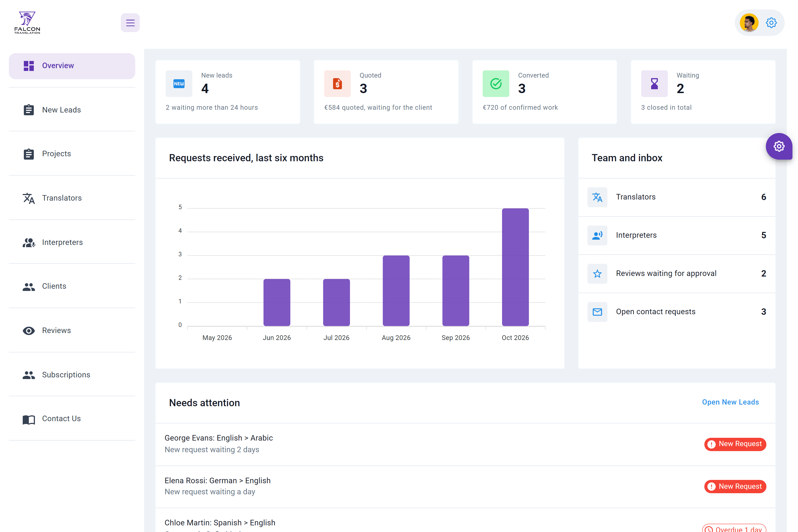Click "€720 of confirmed work" text
This screenshot has height=532, width=798.
(520, 108)
